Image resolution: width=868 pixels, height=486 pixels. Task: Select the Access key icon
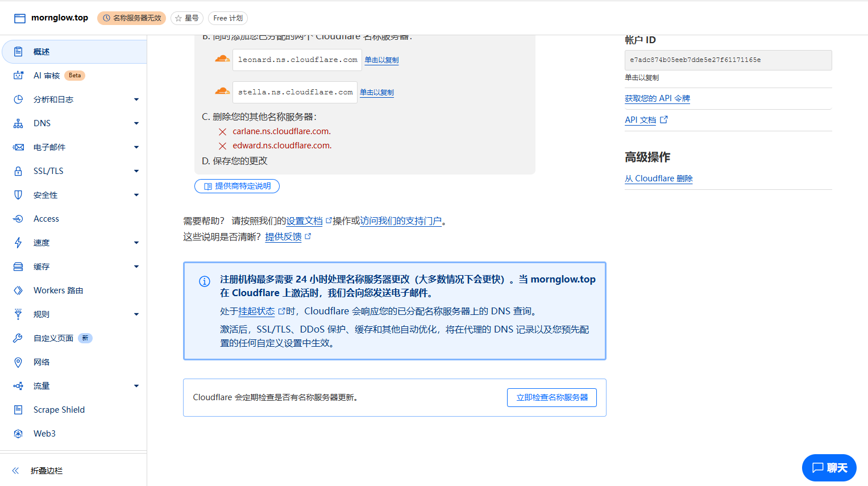19,218
